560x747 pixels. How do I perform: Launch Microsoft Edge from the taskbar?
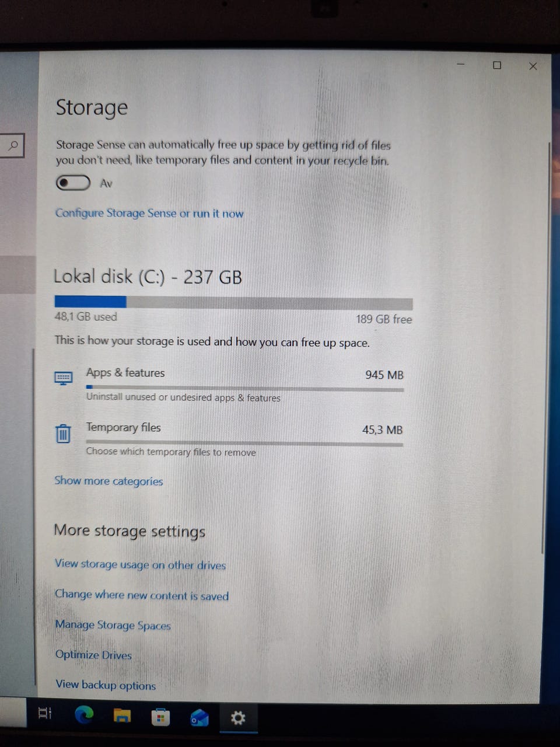pos(84,715)
